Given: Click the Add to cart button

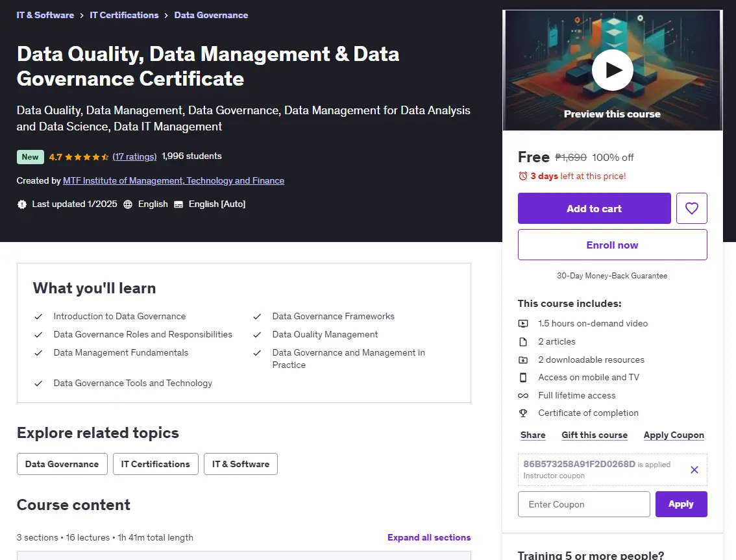Looking at the screenshot, I should tap(595, 208).
